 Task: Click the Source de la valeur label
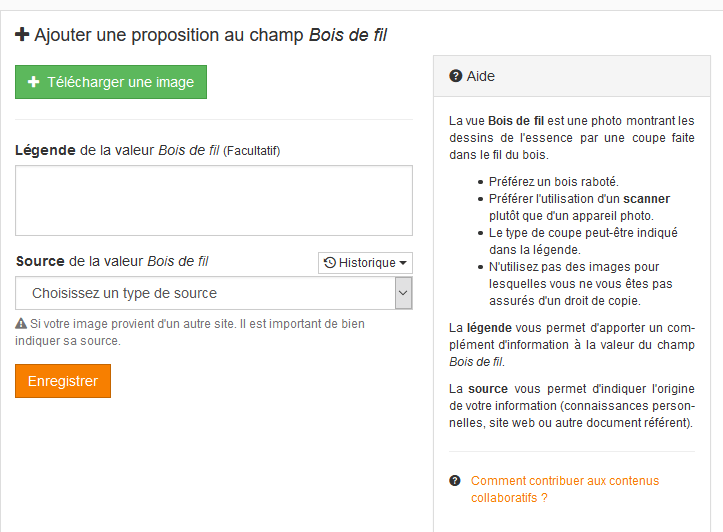point(112,261)
